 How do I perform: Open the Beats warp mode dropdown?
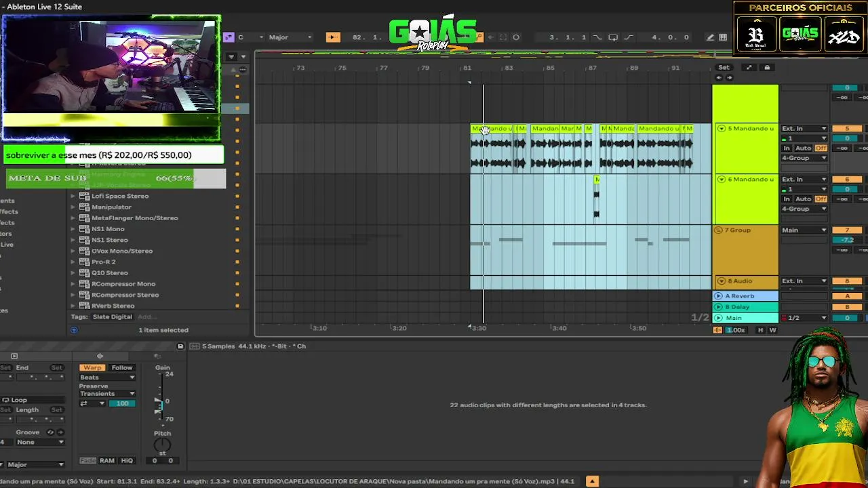click(107, 378)
